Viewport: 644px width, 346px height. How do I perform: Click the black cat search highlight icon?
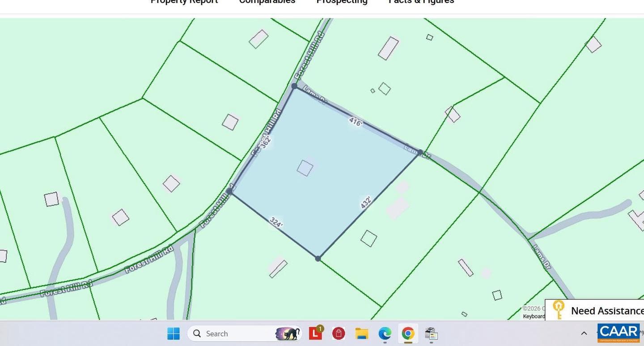(x=288, y=333)
